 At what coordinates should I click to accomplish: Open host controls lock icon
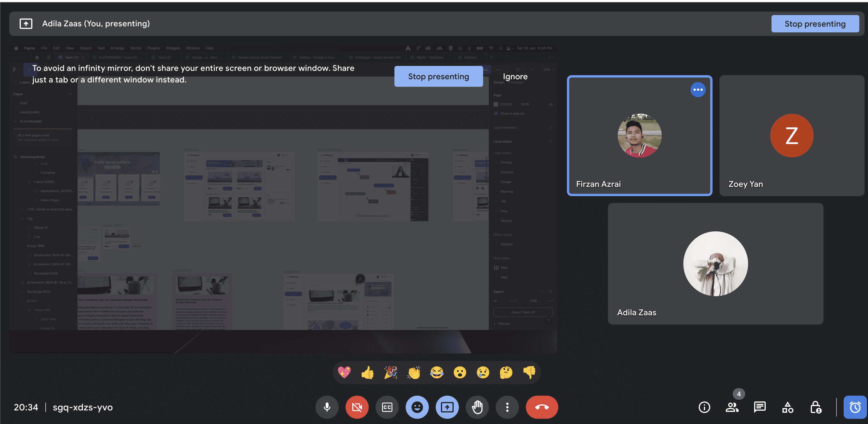[815, 407]
